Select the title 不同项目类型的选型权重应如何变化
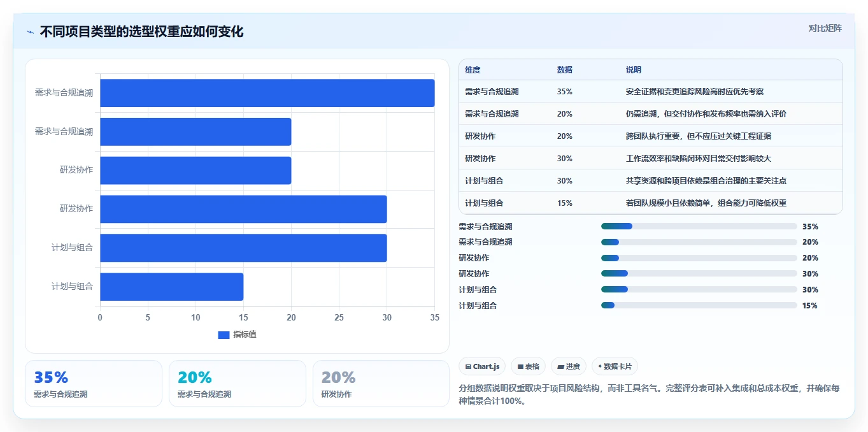The height and width of the screenshot is (432, 868). (141, 32)
